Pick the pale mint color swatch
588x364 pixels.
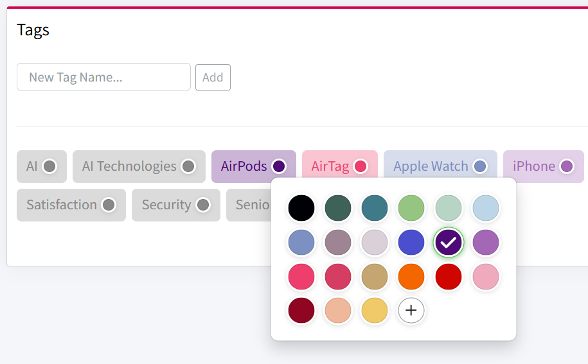tap(449, 208)
